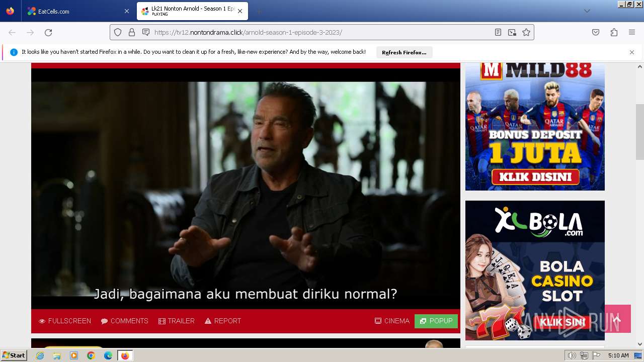Open the TRAILER link
Viewport: 644px width, 362px height.
click(x=177, y=321)
